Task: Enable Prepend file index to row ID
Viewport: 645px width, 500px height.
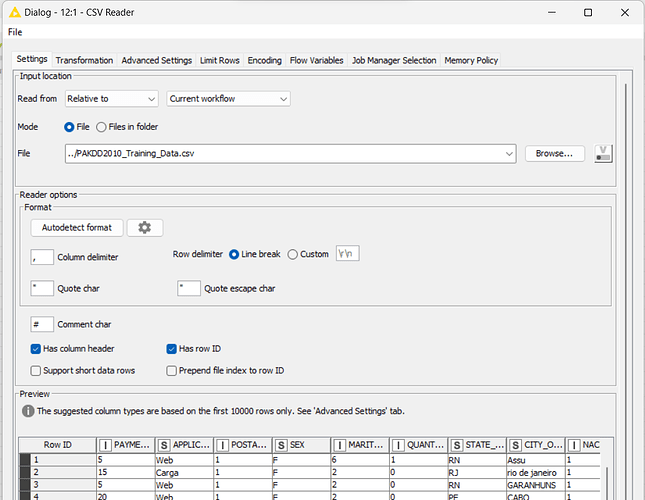Action: click(x=172, y=371)
